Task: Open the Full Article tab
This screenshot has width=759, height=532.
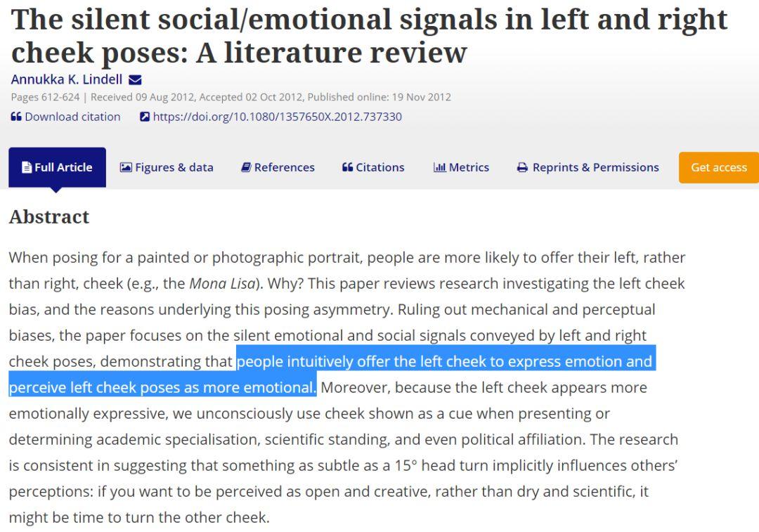Action: pos(57,167)
